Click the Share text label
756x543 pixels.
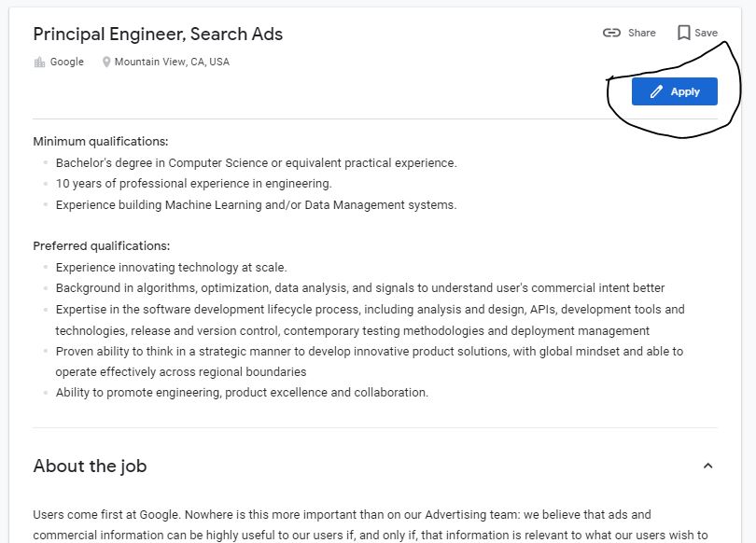[641, 33]
